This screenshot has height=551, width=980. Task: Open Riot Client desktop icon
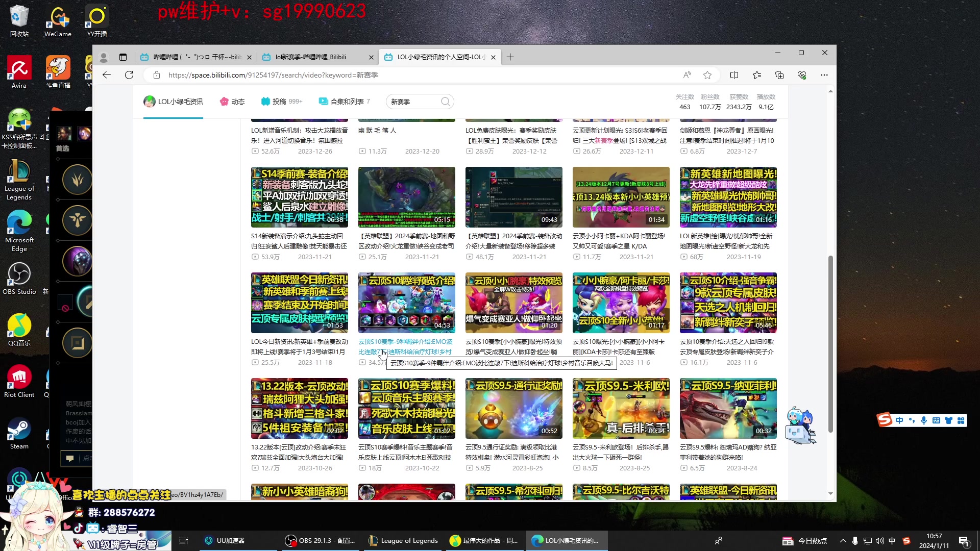point(19,382)
